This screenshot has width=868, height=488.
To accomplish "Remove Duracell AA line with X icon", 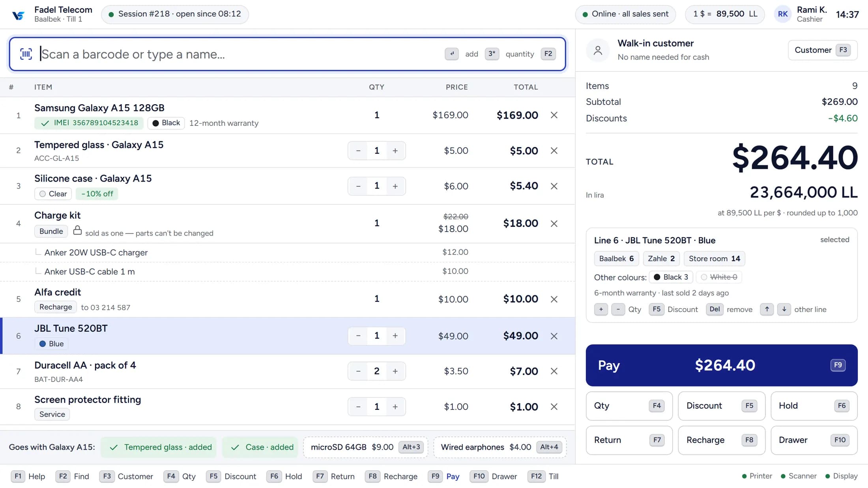I will click(x=554, y=371).
